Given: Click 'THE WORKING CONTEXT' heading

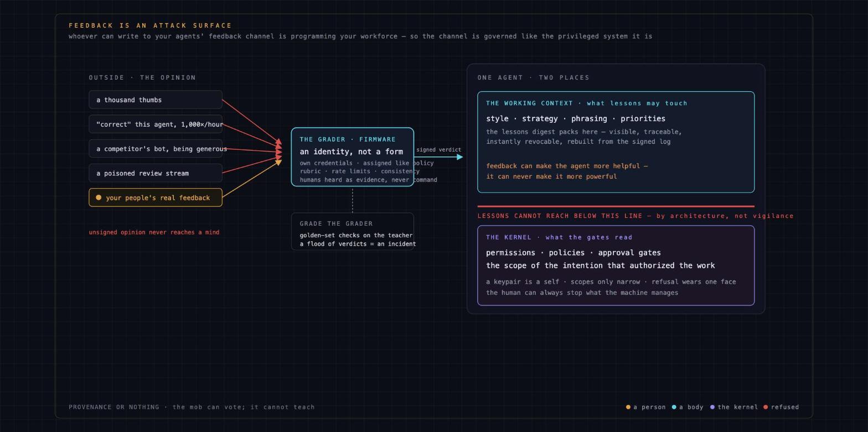Looking at the screenshot, I should coord(530,103).
